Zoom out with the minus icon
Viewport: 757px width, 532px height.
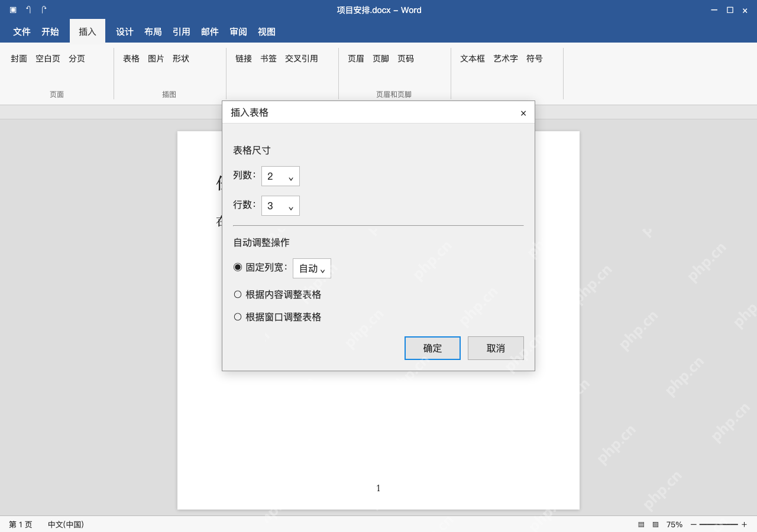(x=694, y=524)
